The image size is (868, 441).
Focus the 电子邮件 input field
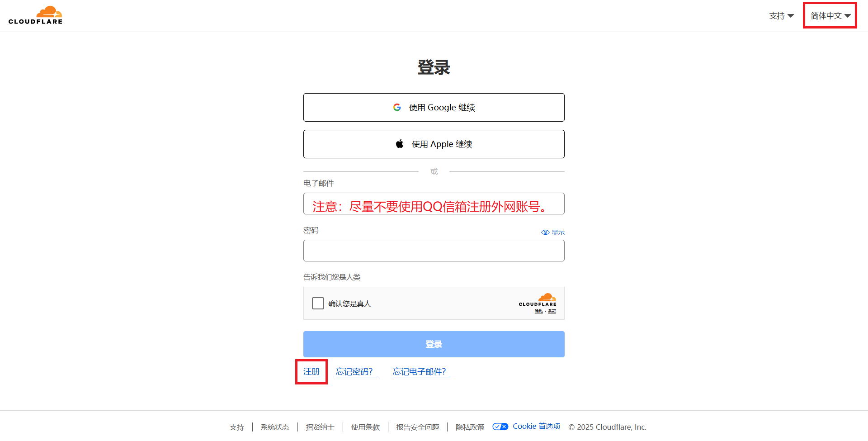[x=434, y=204]
